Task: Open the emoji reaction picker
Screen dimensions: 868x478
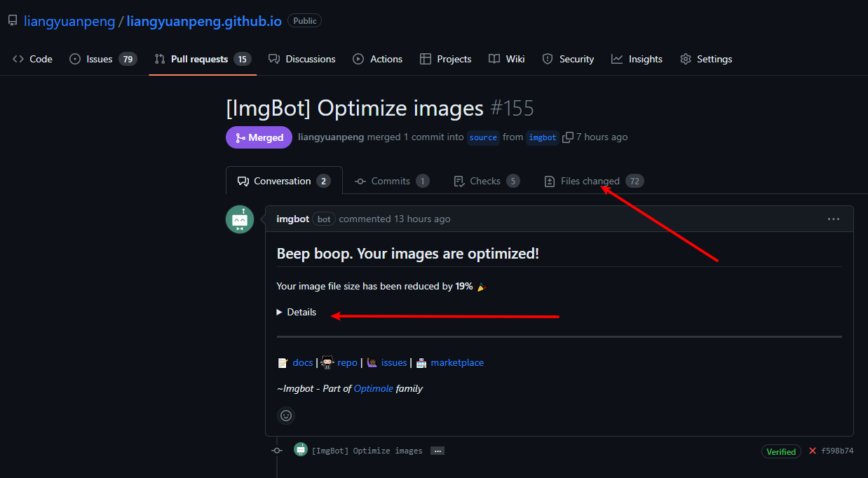Action: (x=286, y=416)
